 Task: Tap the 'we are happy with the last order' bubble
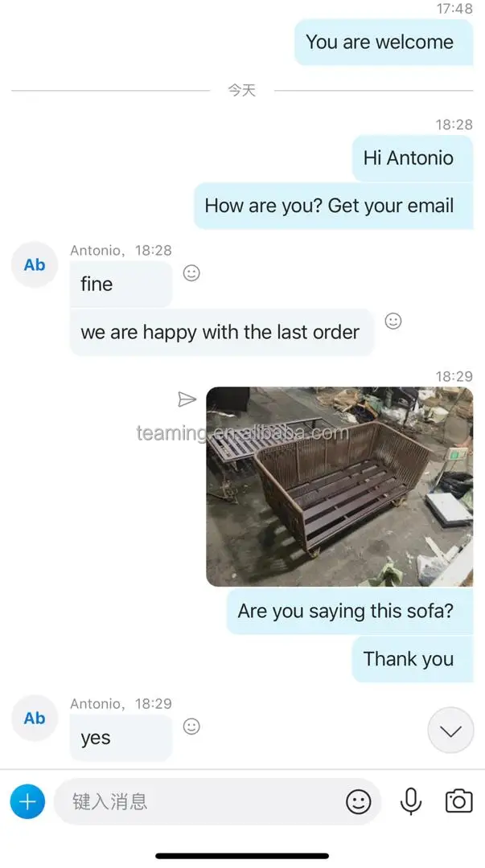click(x=222, y=332)
